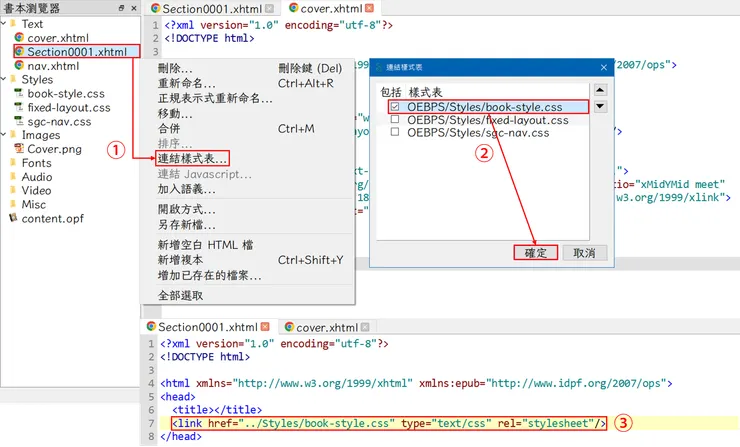Collapse the Styles folder
The image size is (740, 447).
(x=4, y=79)
